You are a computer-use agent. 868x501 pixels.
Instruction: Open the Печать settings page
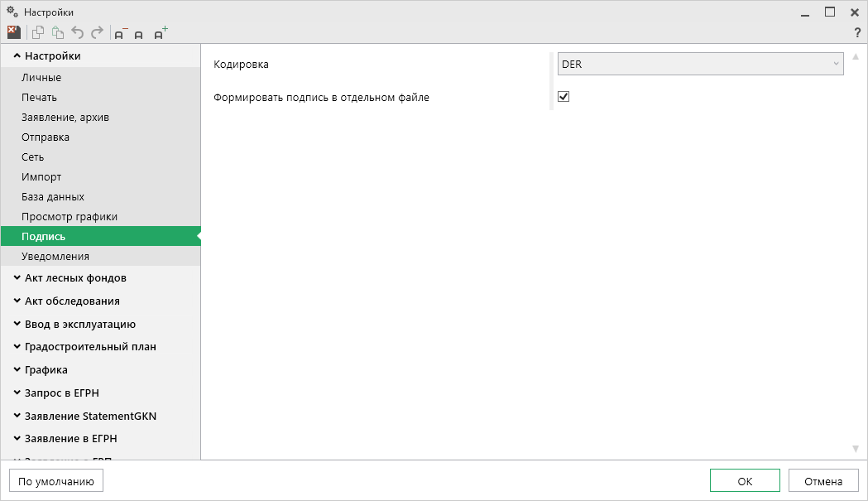pos(39,98)
